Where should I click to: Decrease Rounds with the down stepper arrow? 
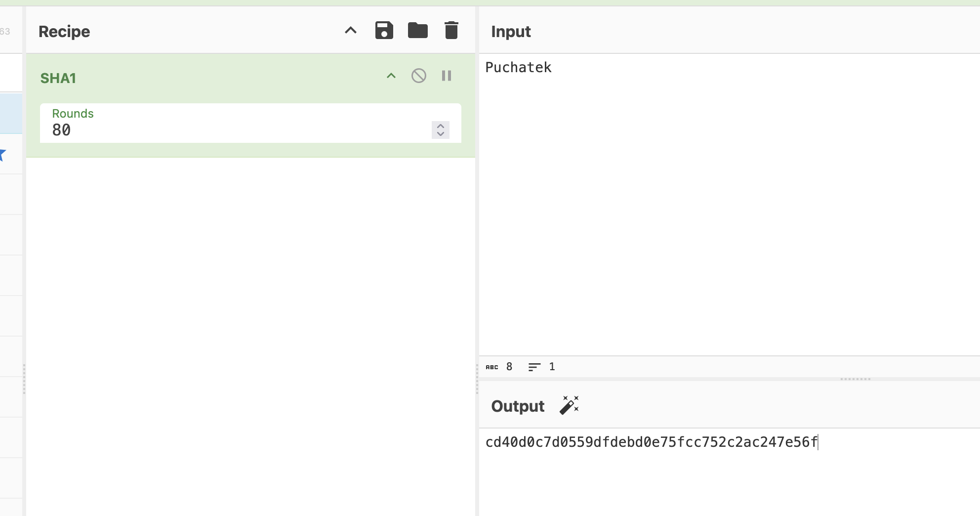tap(441, 134)
